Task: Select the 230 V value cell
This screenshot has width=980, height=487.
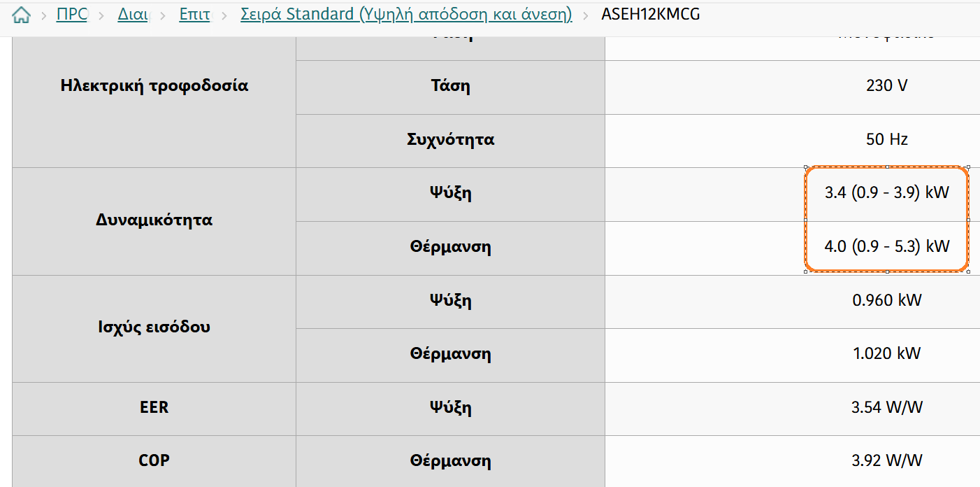Action: pos(886,86)
